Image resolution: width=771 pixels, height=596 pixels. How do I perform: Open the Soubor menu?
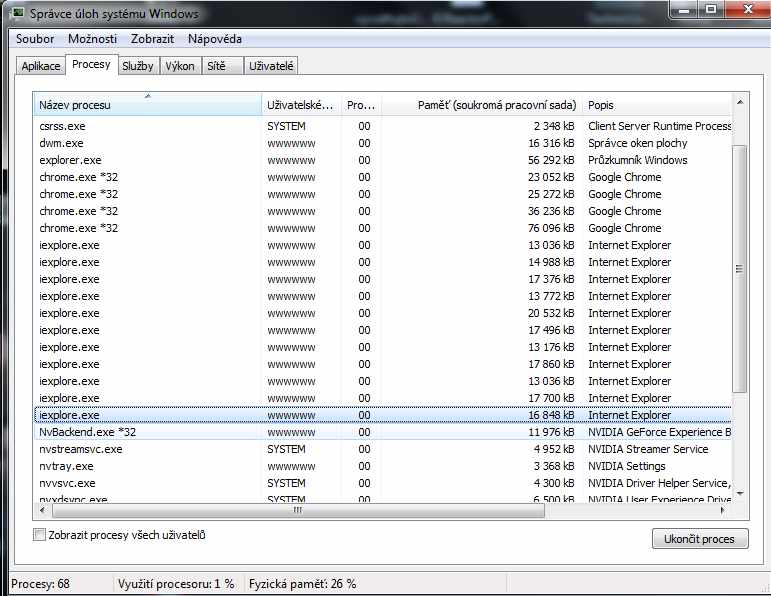(36, 38)
